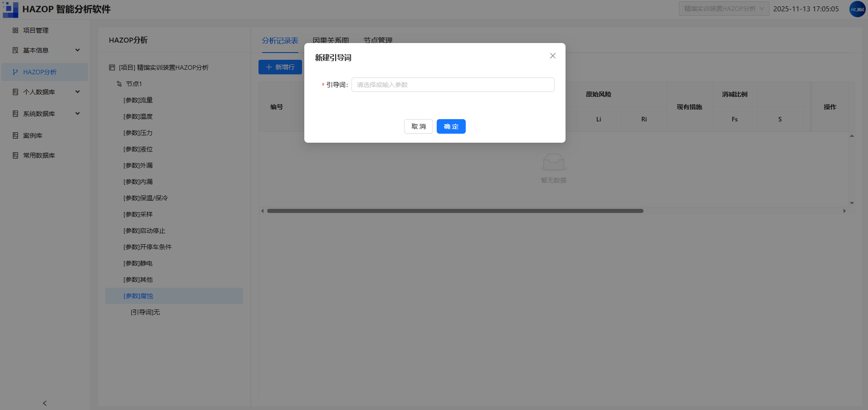
Task: Confirm with the 确定 button
Action: coord(451,126)
